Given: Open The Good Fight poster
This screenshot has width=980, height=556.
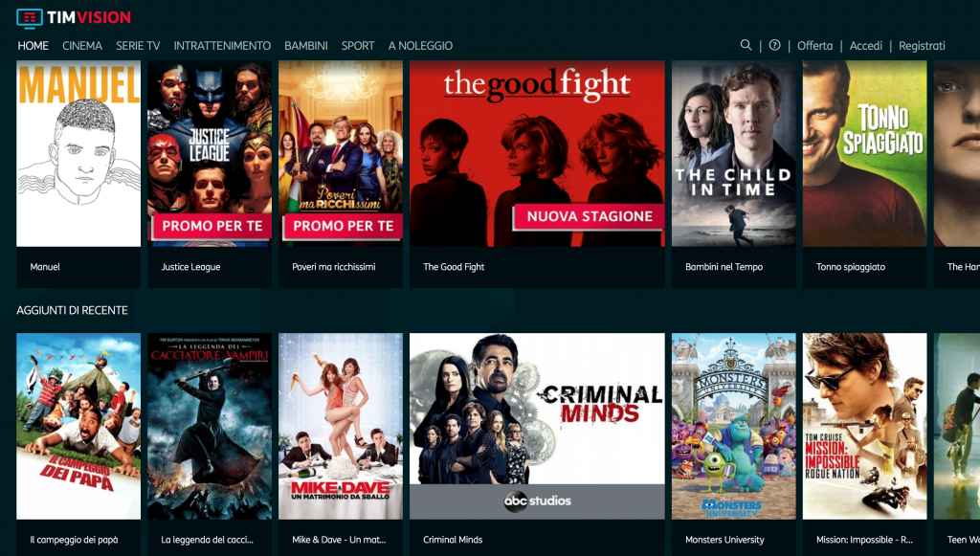Looking at the screenshot, I should pos(537,154).
